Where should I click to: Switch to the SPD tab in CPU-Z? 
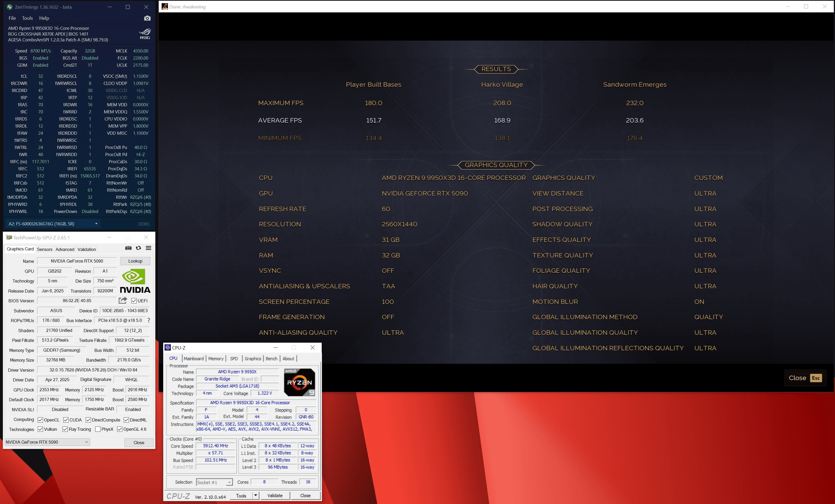coord(234,359)
